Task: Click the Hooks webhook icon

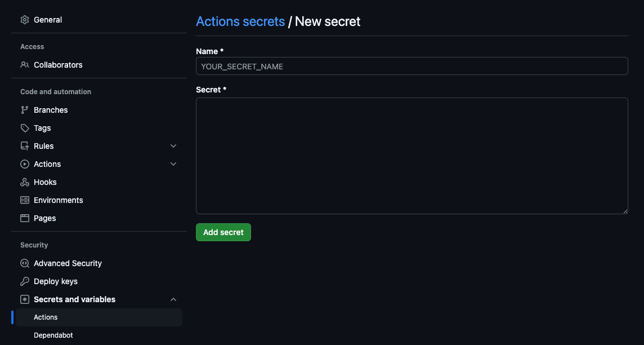Action: point(25,182)
